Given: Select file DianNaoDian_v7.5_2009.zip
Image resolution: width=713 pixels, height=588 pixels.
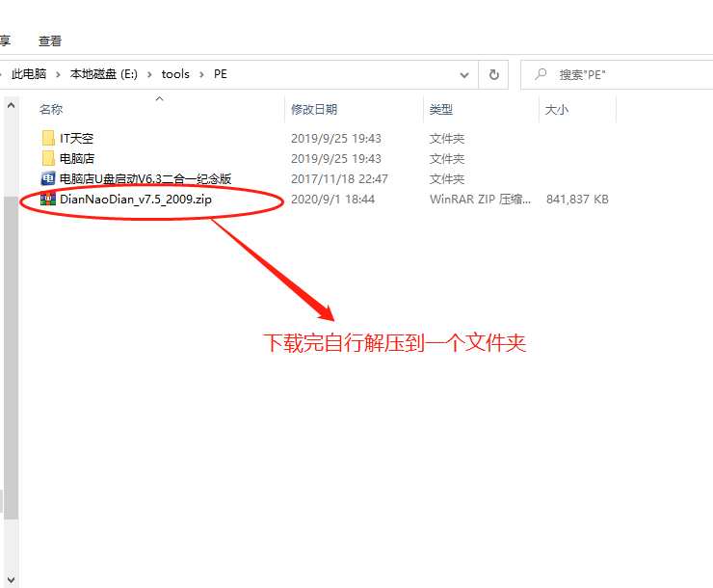Looking at the screenshot, I should [136, 200].
